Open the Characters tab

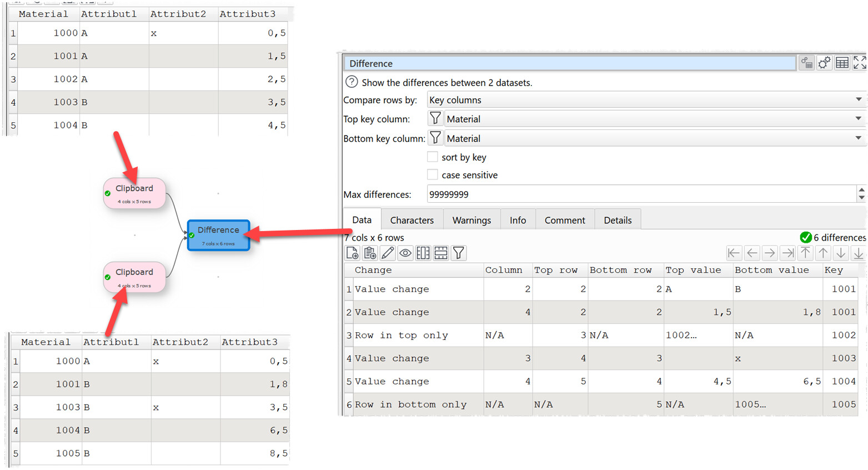pyautogui.click(x=412, y=220)
